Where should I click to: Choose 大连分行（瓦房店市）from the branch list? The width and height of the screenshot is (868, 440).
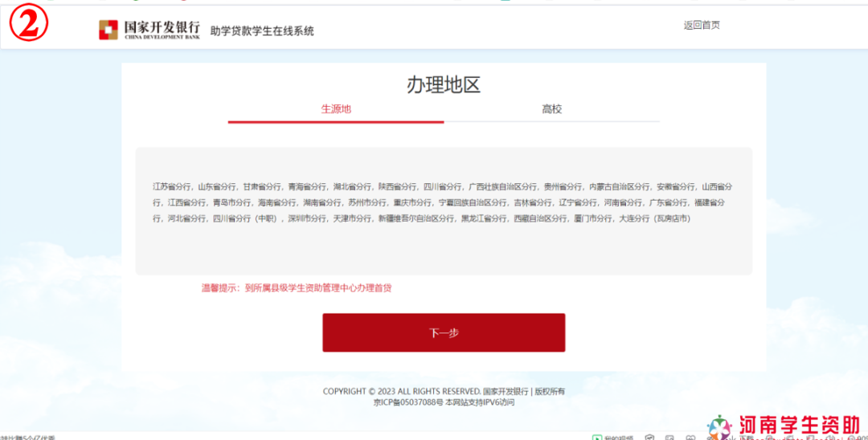pyautogui.click(x=654, y=218)
